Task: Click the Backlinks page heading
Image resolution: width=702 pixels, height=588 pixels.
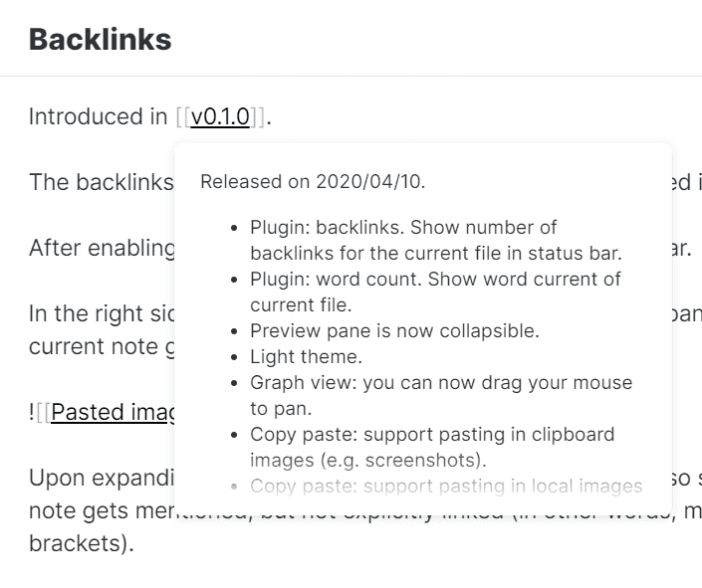Action: [x=100, y=40]
